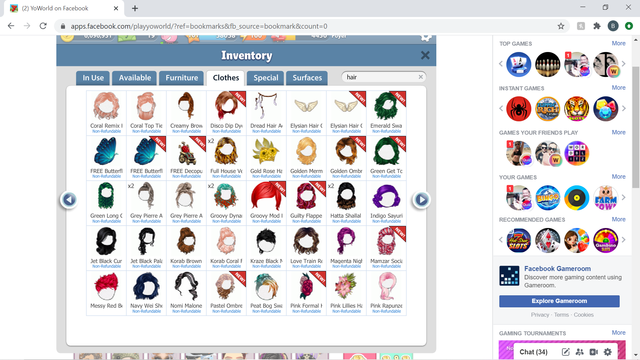This screenshot has width=640, height=360.
Task: Switch to the Furniture tab
Action: [182, 78]
